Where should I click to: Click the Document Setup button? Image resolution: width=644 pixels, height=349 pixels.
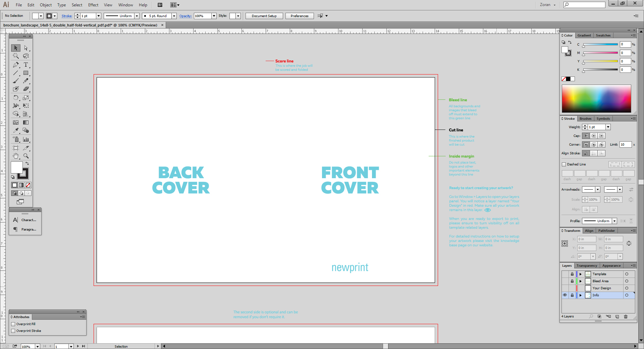[264, 16]
